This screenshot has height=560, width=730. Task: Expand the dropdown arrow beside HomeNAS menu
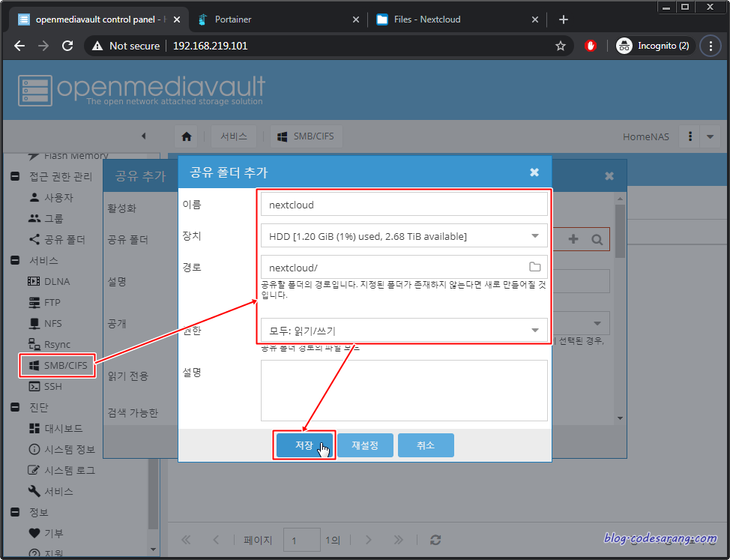coord(710,136)
